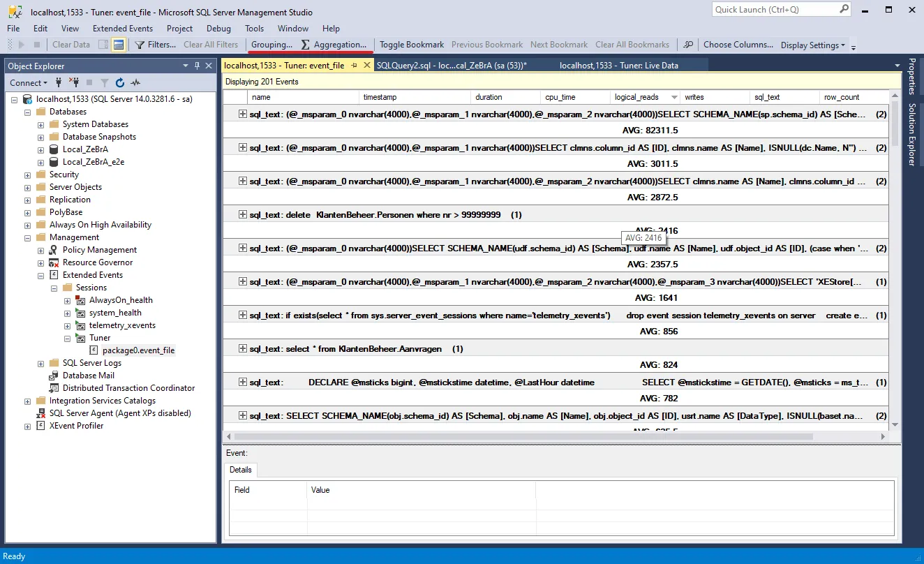The image size is (924, 564).
Task: Select the system_health session
Action: [115, 313]
